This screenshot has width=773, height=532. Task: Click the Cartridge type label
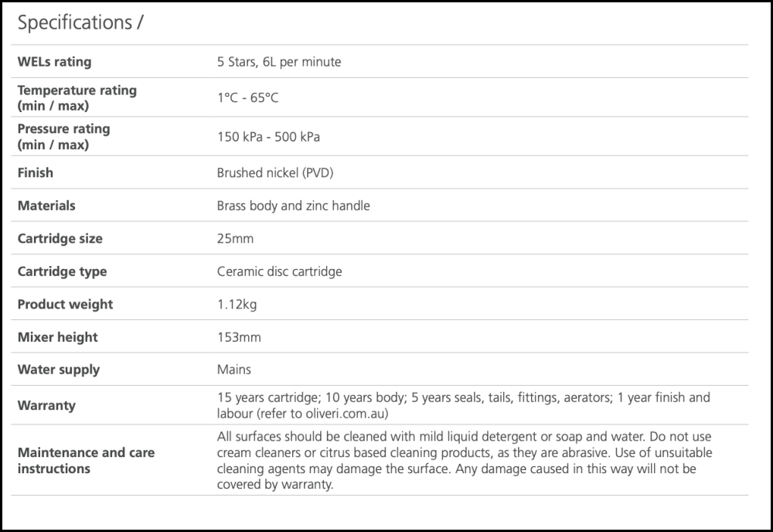click(x=62, y=271)
